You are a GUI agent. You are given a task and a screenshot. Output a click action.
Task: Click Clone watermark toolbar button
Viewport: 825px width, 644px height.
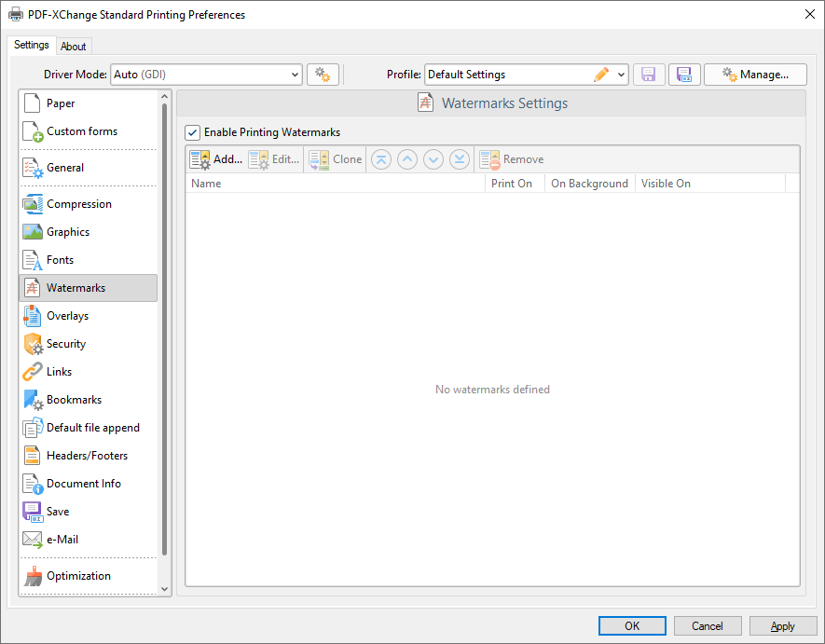pyautogui.click(x=336, y=159)
